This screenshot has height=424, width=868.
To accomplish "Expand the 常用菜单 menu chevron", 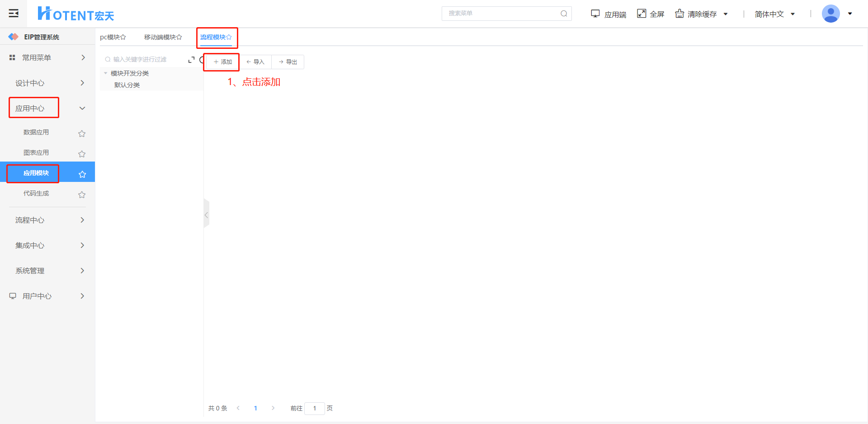I will (83, 57).
